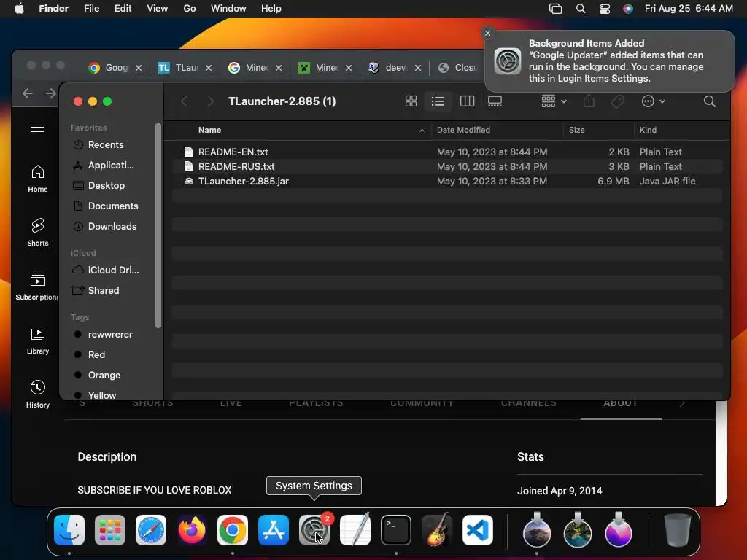Image resolution: width=747 pixels, height=560 pixels.
Task: Select the TLauncher-2.885.jar file
Action: pos(447,181)
